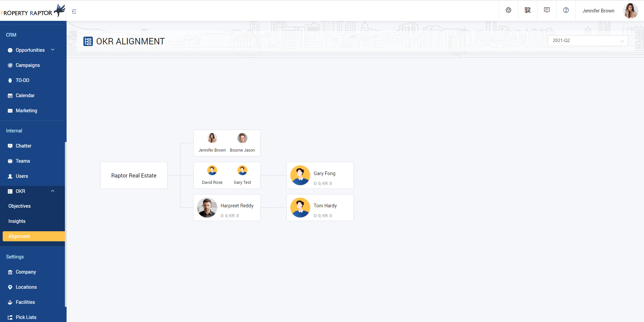644x322 pixels.
Task: Click the Locations pin icon
Action: (10, 287)
